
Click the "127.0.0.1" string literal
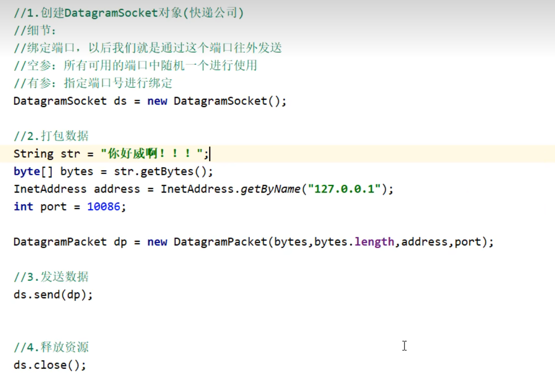click(344, 189)
